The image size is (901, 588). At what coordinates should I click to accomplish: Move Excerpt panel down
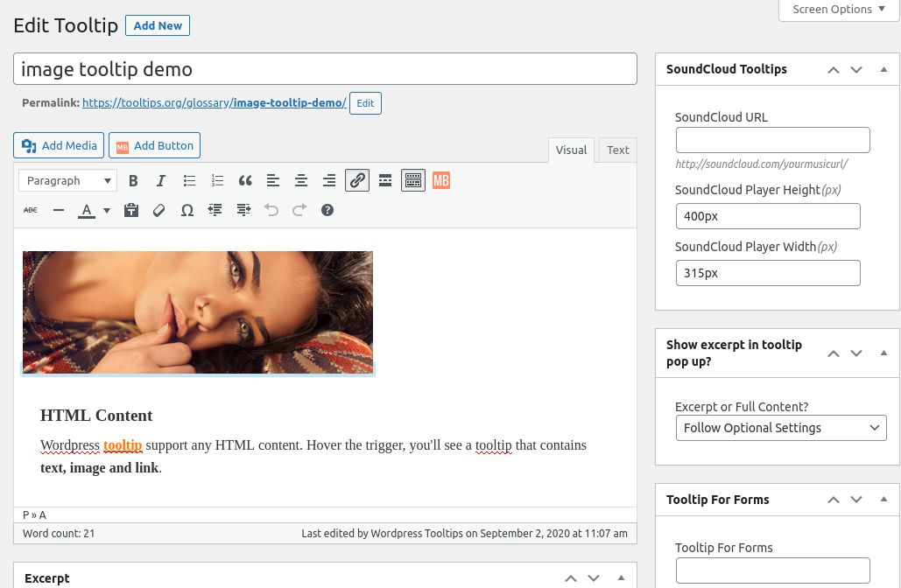point(594,578)
